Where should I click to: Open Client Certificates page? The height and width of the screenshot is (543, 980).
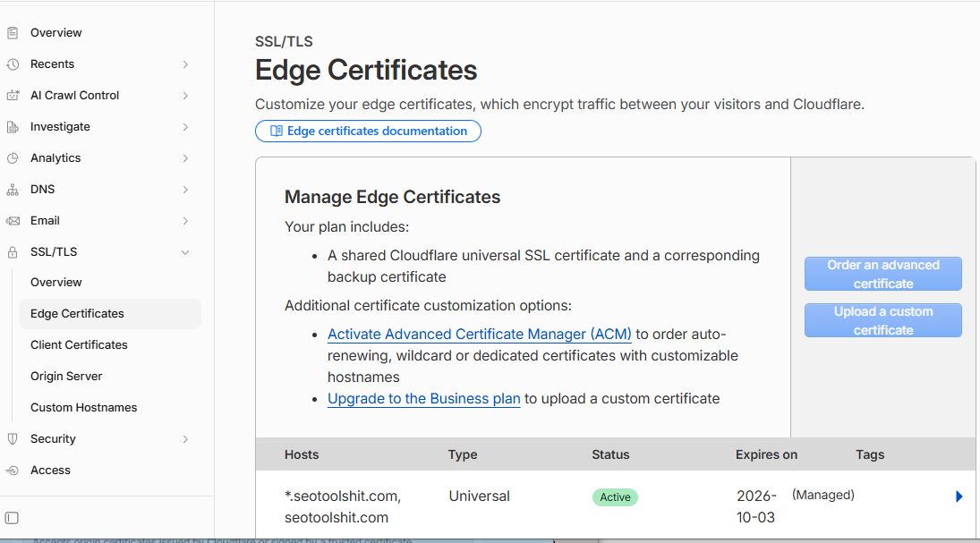79,344
